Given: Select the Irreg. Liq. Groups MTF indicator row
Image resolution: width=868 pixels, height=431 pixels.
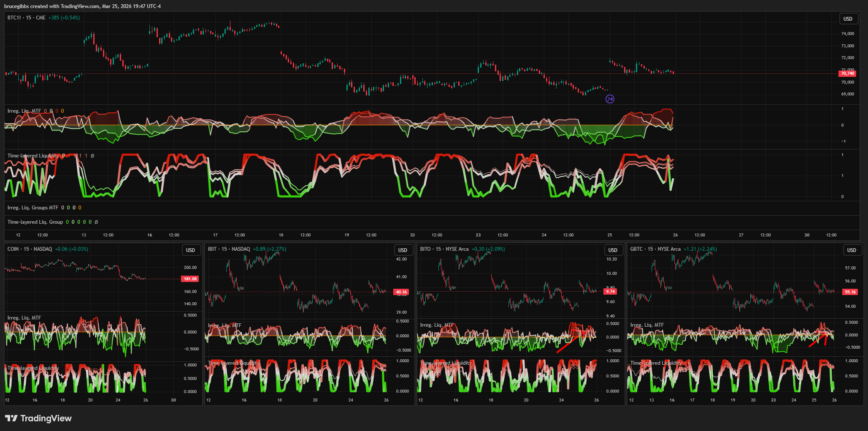Looking at the screenshot, I should click(33, 208).
